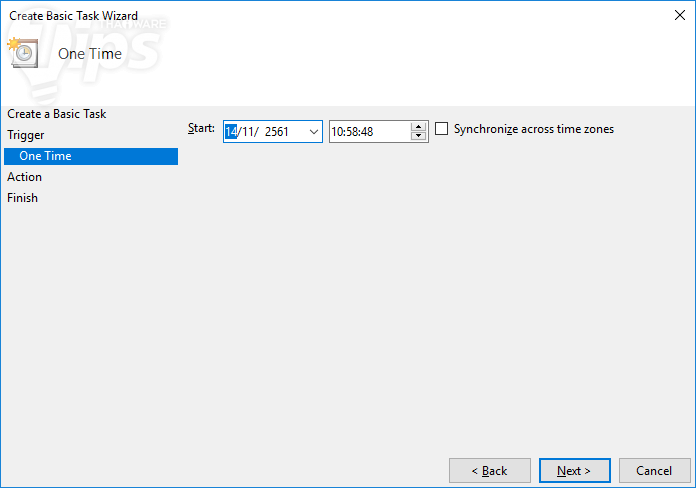Enable Synchronize across time zones checkbox
The height and width of the screenshot is (488, 696).
point(442,129)
